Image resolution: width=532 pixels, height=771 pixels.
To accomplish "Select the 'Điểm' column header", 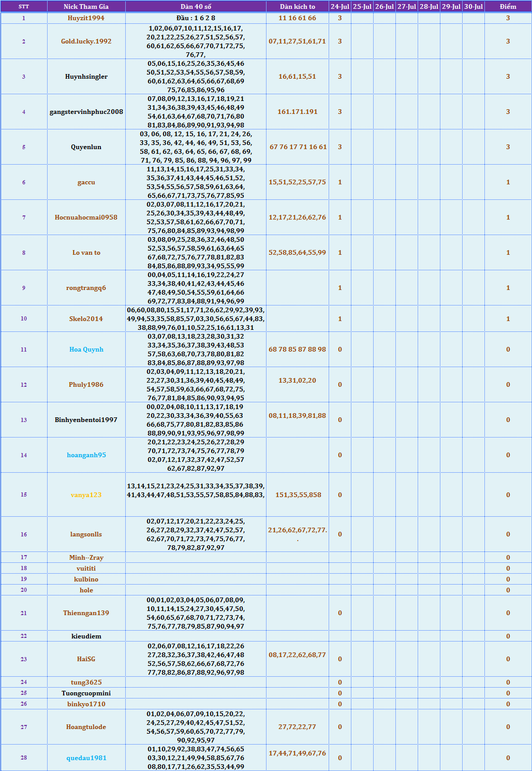I will pos(508,7).
